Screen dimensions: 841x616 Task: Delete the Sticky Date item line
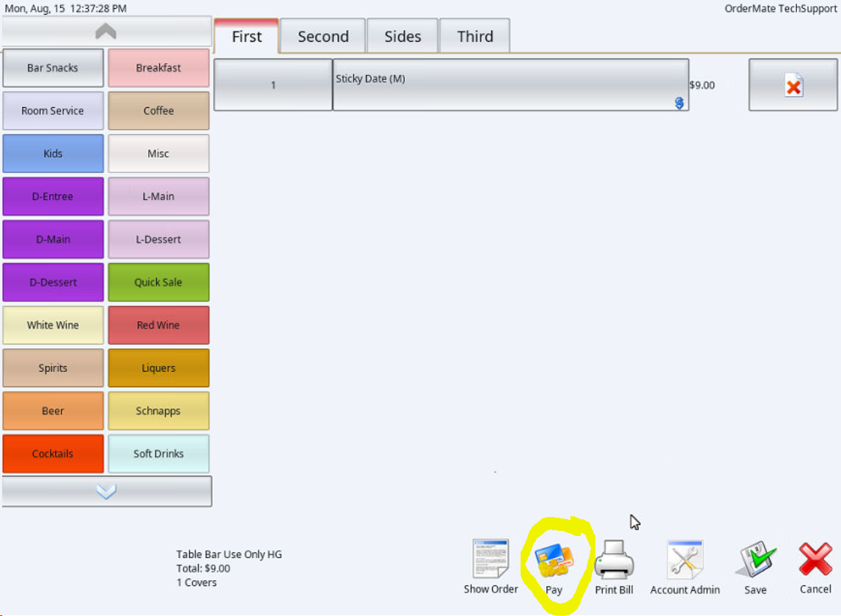click(793, 85)
